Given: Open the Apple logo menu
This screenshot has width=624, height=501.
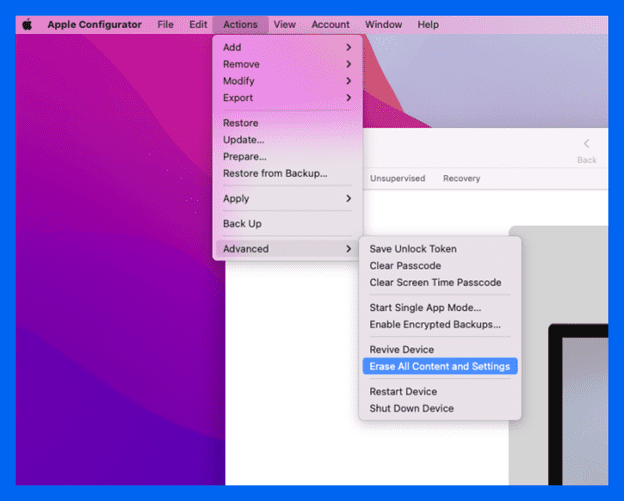Looking at the screenshot, I should 27,25.
